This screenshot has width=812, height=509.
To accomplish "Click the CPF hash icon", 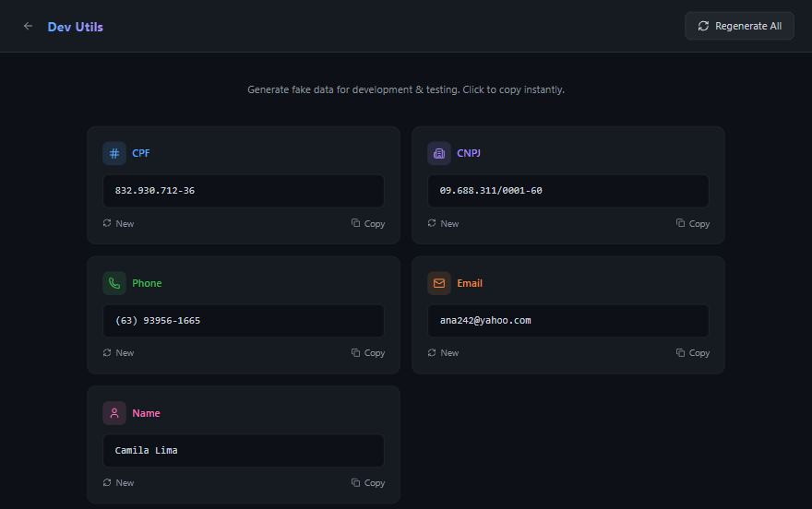I will pyautogui.click(x=113, y=154).
